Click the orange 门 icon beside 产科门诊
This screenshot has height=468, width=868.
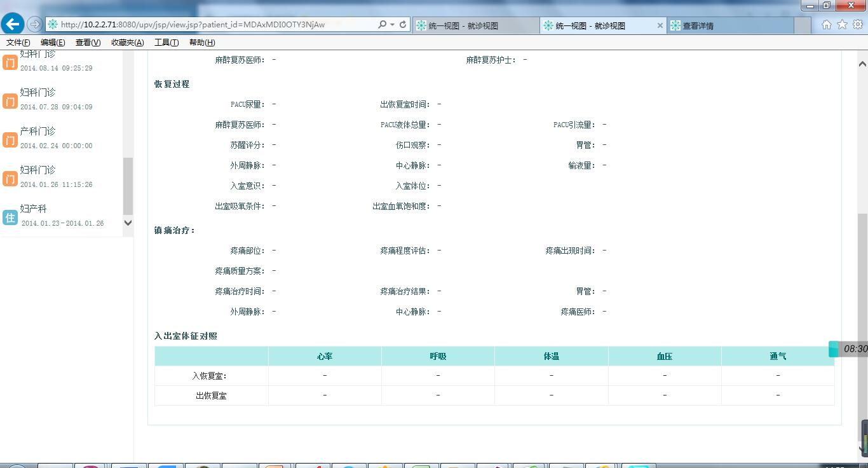pyautogui.click(x=10, y=140)
